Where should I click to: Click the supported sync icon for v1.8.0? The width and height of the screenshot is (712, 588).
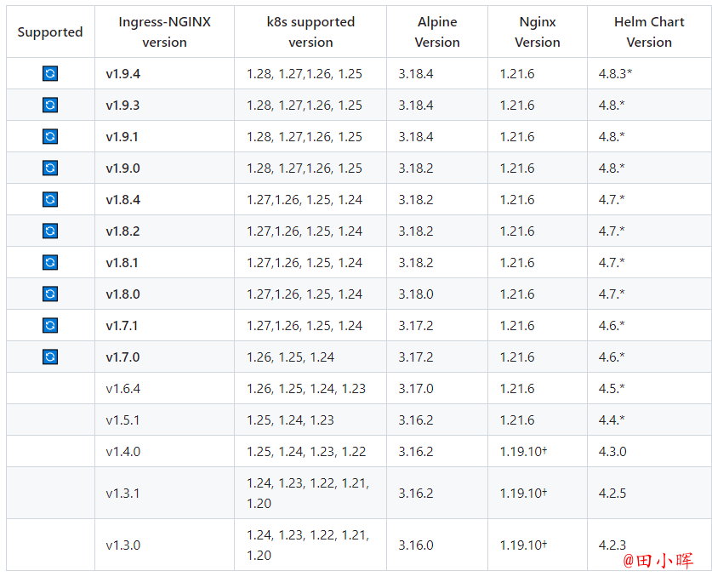(x=50, y=294)
